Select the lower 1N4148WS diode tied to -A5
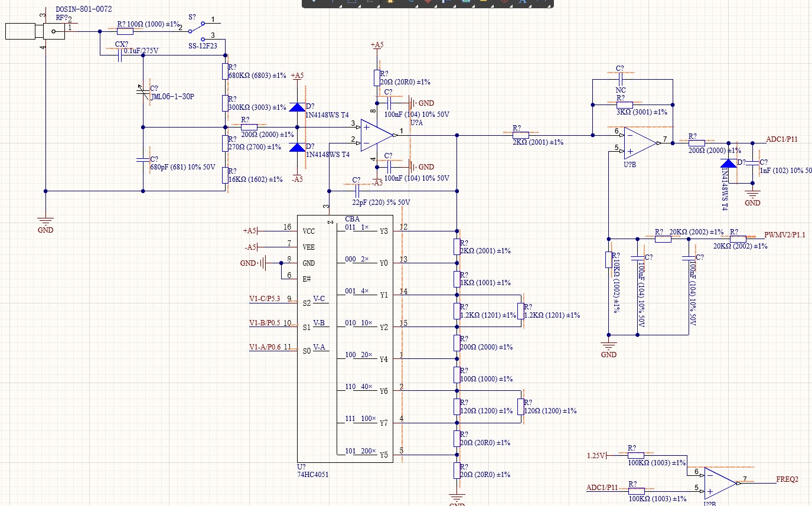The image size is (812, 506). tap(297, 147)
